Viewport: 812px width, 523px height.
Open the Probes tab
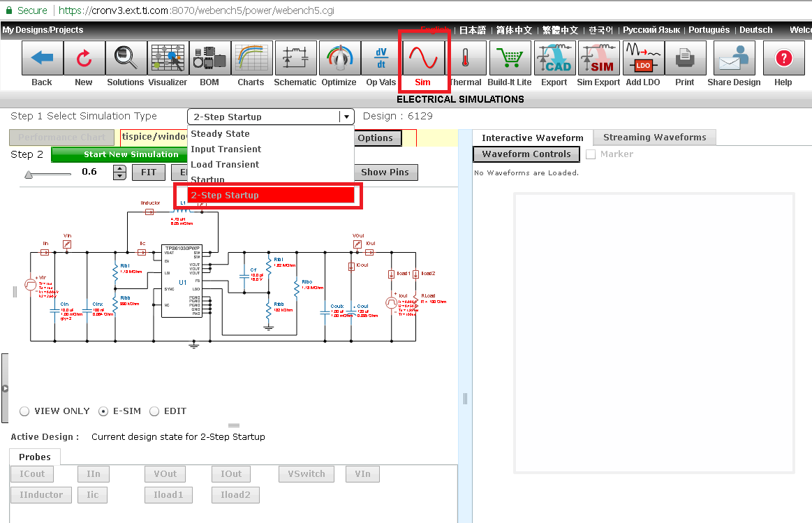click(35, 457)
